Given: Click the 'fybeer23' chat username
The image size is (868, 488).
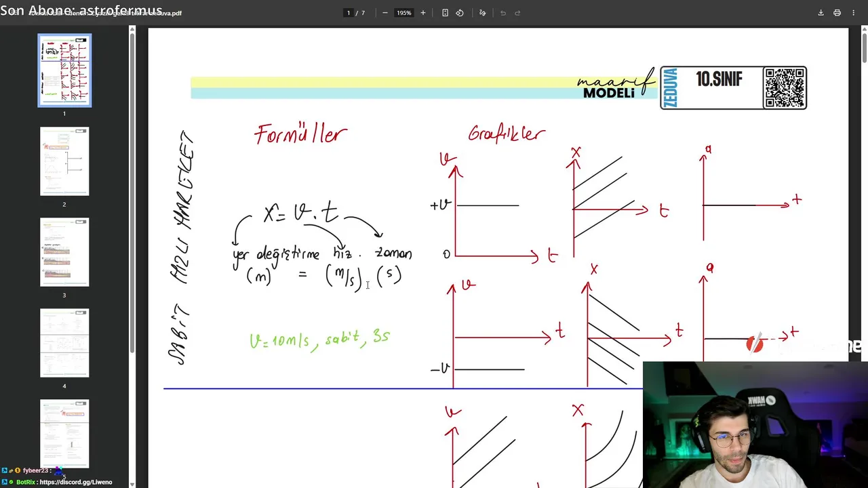Looking at the screenshot, I should (35, 470).
